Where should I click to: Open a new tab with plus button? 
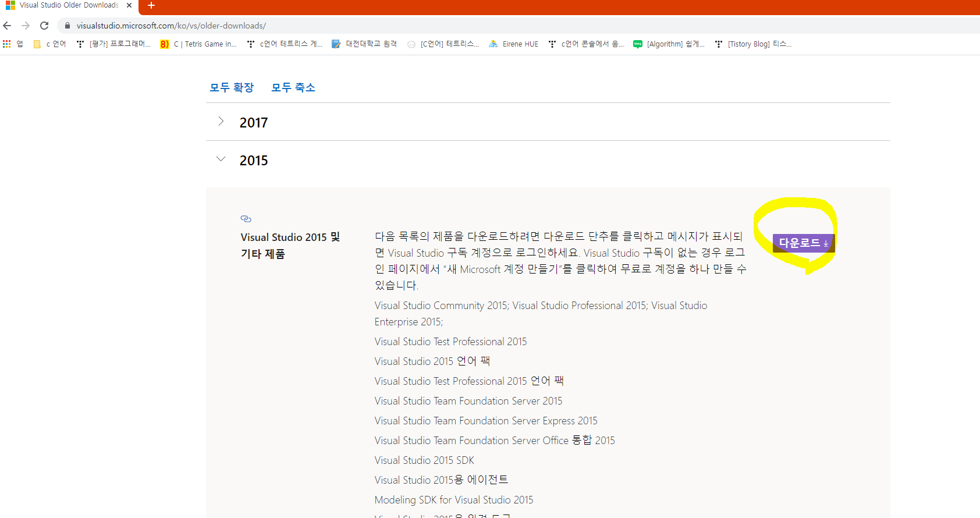151,5
